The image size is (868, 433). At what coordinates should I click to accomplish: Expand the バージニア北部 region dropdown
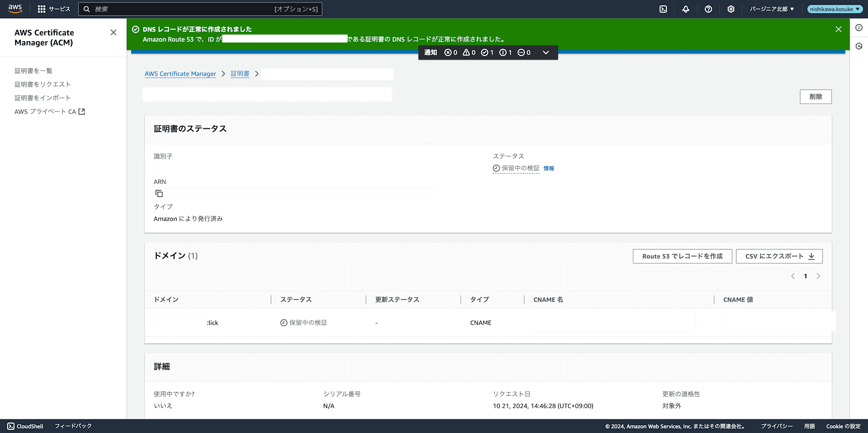pos(772,9)
